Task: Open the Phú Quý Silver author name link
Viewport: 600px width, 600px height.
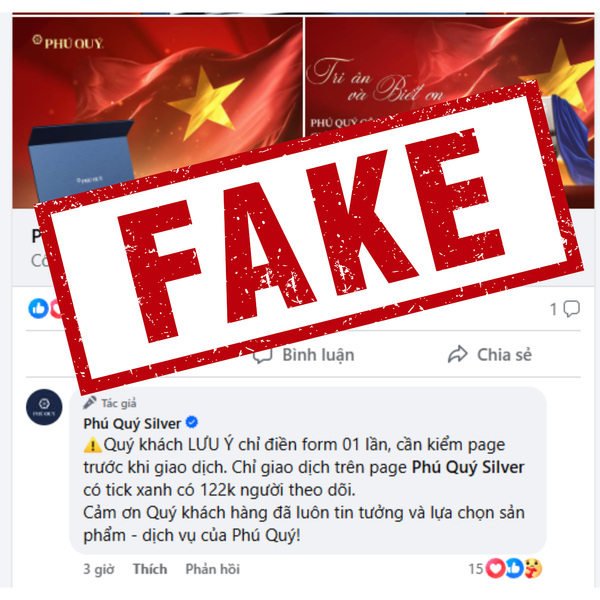Action: point(132,423)
